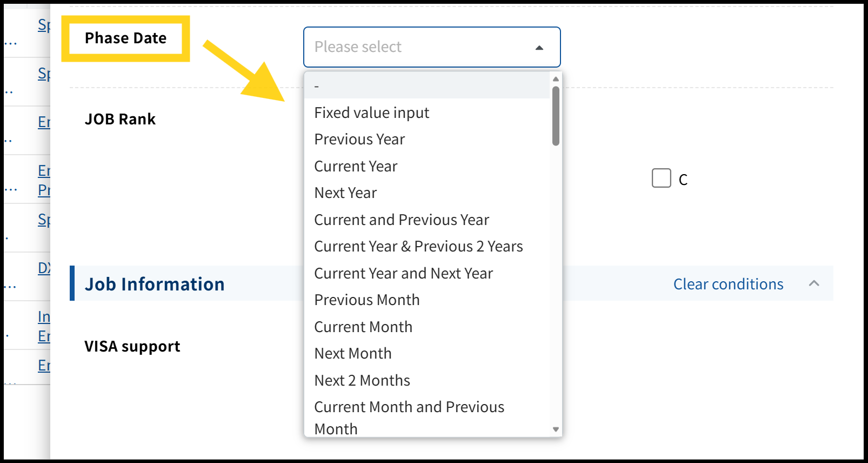This screenshot has width=868, height=463.
Task: Pick 'Current Year and Next Year'
Action: coord(403,273)
